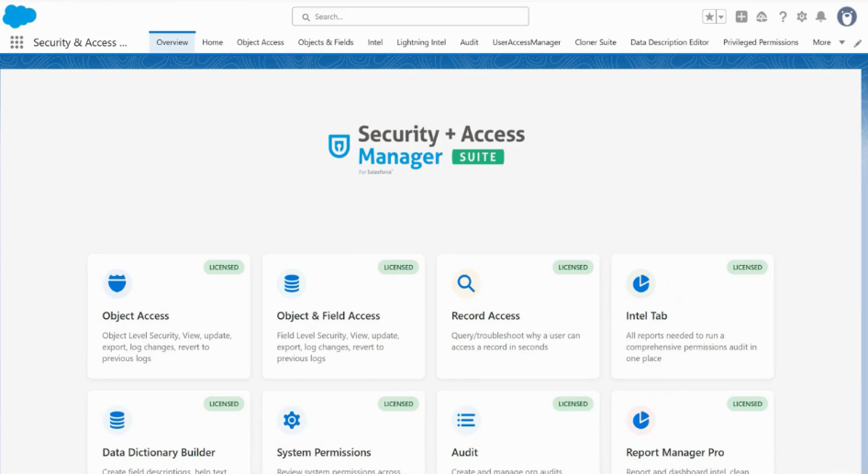Click the LICENSED badge on Intel Tab card

[x=747, y=267]
